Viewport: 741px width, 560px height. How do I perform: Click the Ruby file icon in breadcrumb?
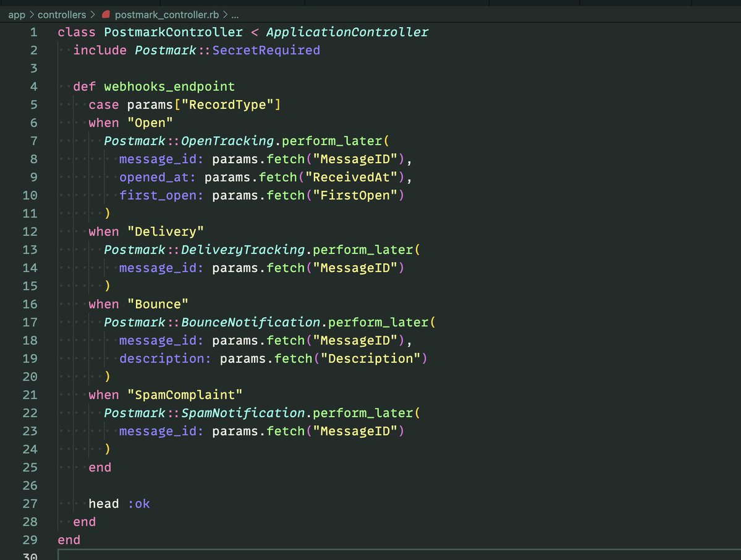(x=106, y=15)
